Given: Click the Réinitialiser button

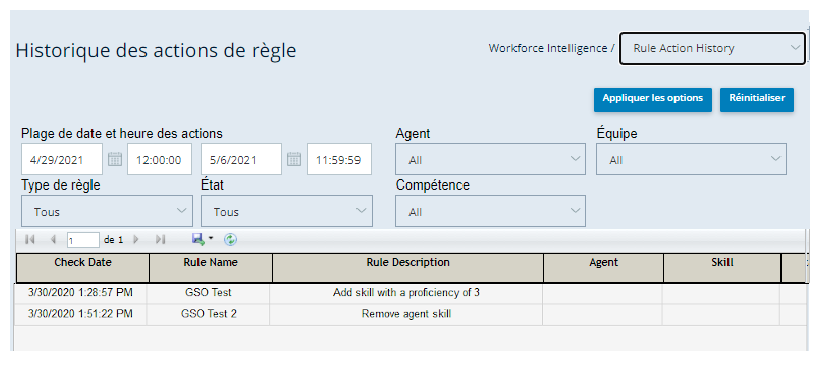Looking at the screenshot, I should [x=757, y=99].
